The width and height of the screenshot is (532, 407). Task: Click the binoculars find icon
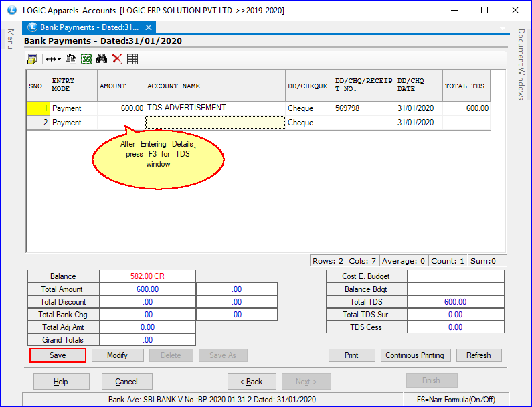102,59
